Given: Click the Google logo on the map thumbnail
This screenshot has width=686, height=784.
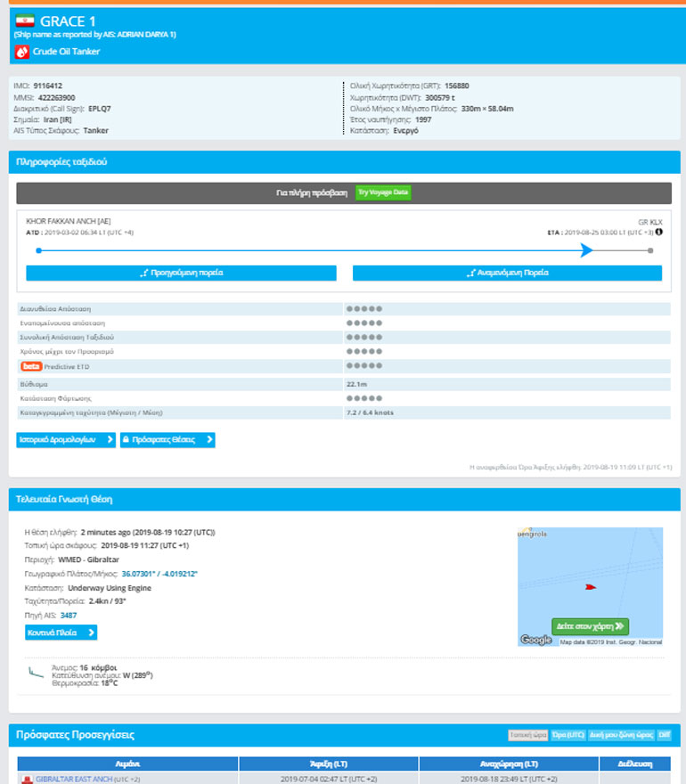Looking at the screenshot, I should 535,640.
